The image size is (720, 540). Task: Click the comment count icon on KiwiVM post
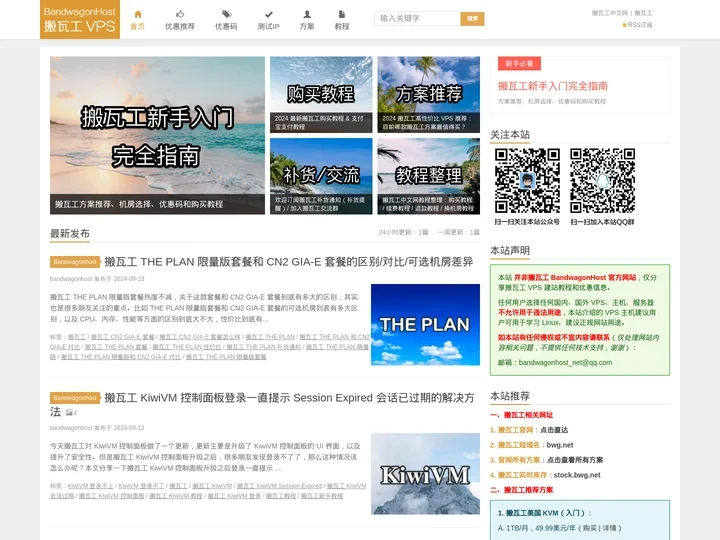(x=71, y=412)
